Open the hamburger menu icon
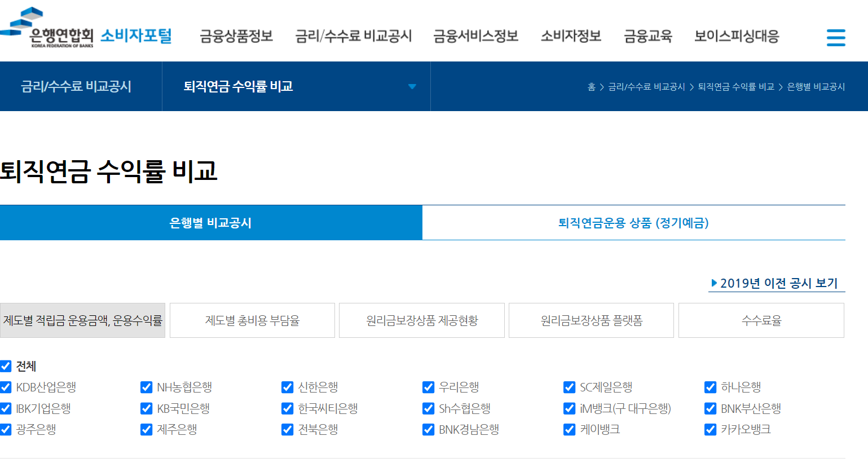 click(835, 37)
